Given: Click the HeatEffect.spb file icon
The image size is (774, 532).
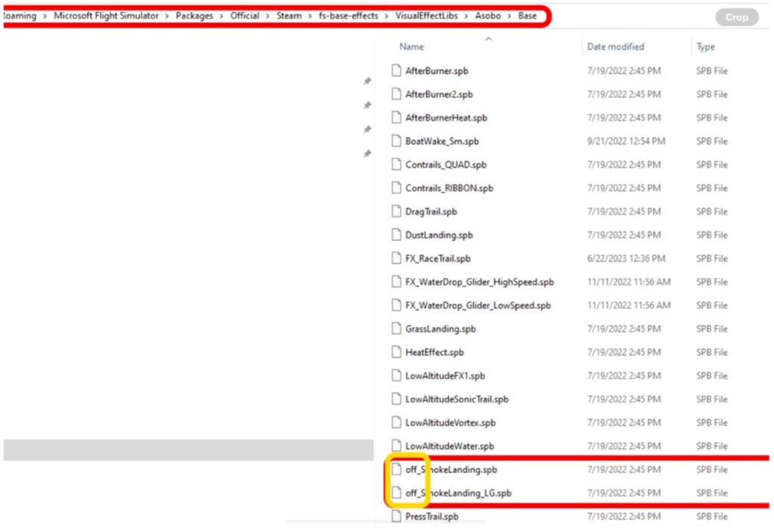Looking at the screenshot, I should pos(396,351).
